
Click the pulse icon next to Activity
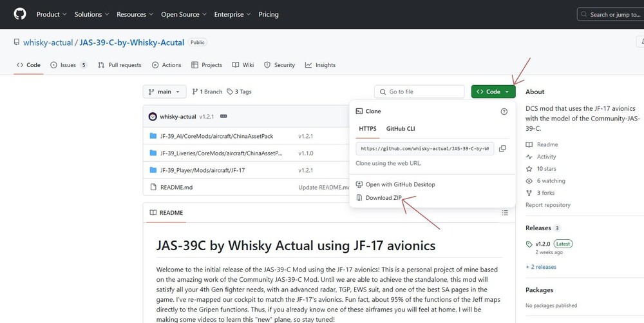529,157
